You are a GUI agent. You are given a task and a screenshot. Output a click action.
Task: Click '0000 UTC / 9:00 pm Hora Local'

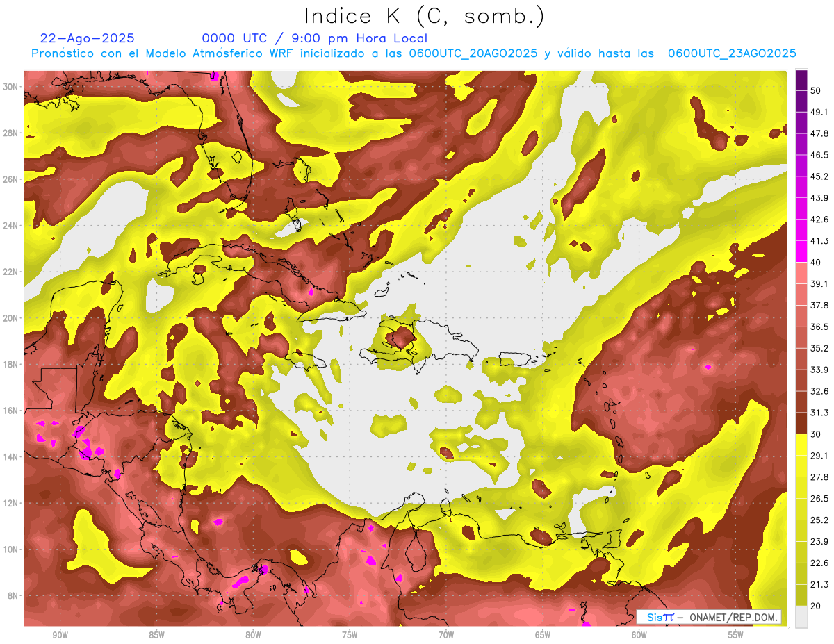click(x=314, y=38)
